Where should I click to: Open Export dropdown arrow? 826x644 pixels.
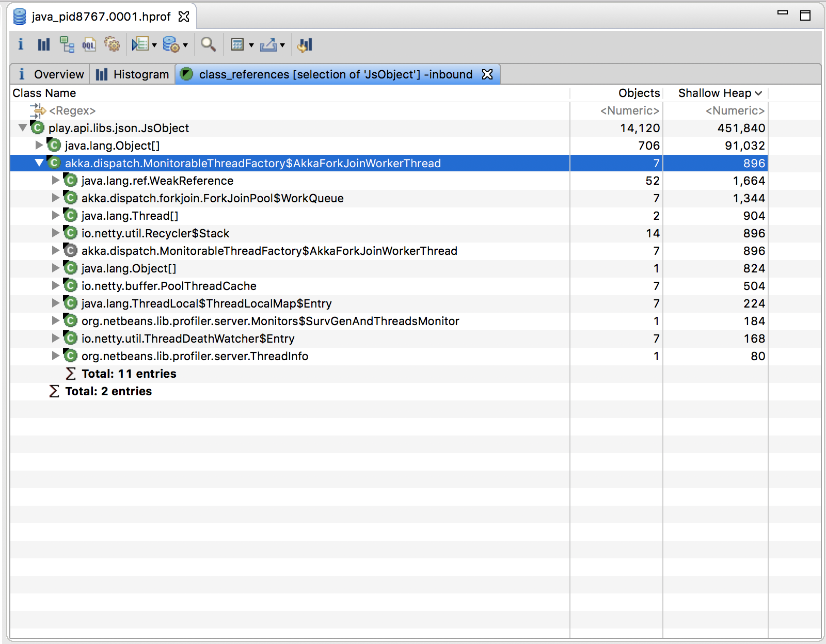tap(282, 45)
